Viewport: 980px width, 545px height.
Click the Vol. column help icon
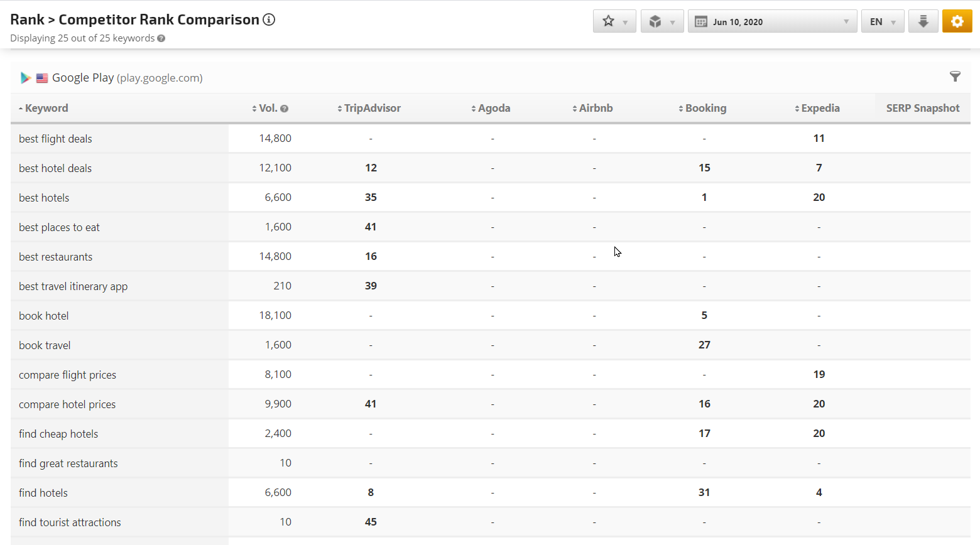click(x=285, y=109)
